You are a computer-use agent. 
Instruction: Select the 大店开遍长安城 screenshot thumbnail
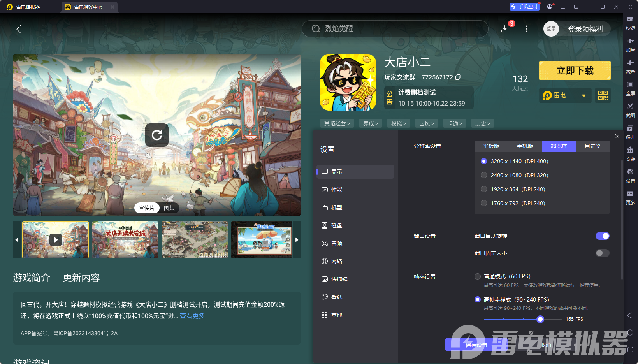(x=125, y=240)
